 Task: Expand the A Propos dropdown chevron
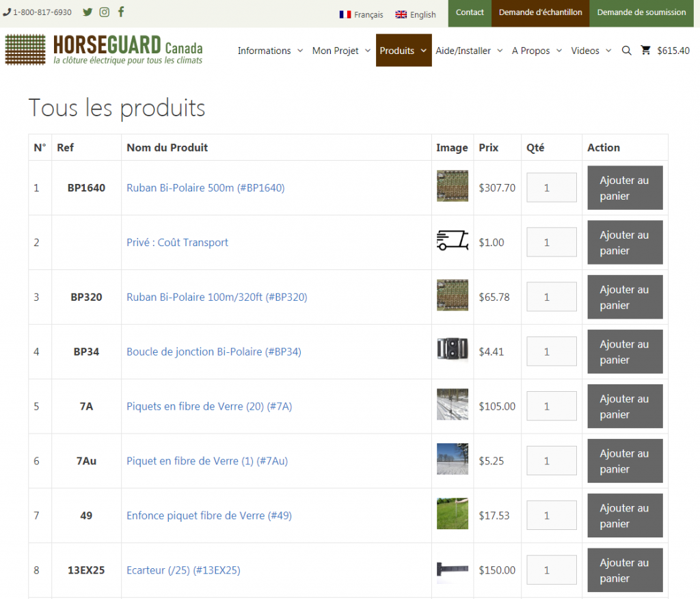[x=559, y=51]
